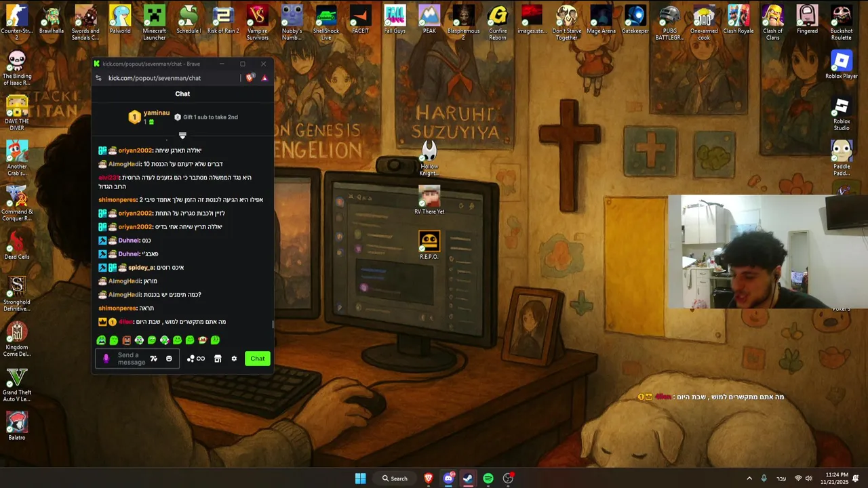Select the Gunfire Reborn desktop icon
The height and width of the screenshot is (488, 868).
[x=498, y=22]
